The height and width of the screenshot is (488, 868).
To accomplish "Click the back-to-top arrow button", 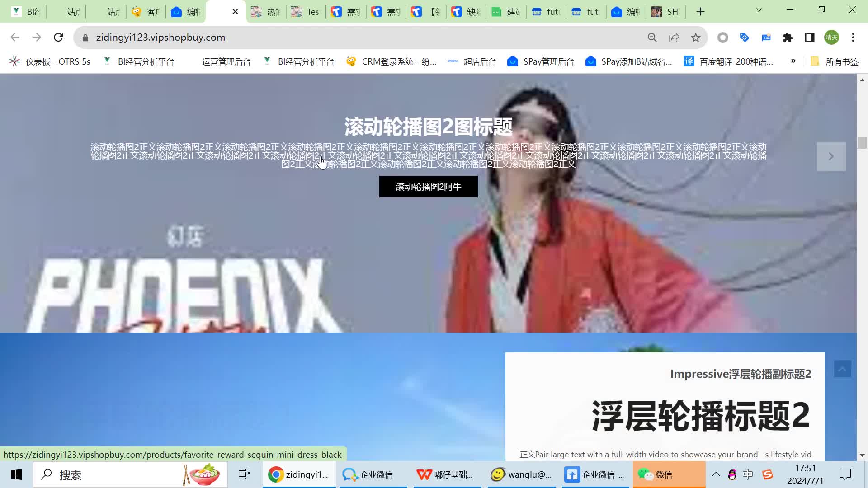I will (842, 369).
